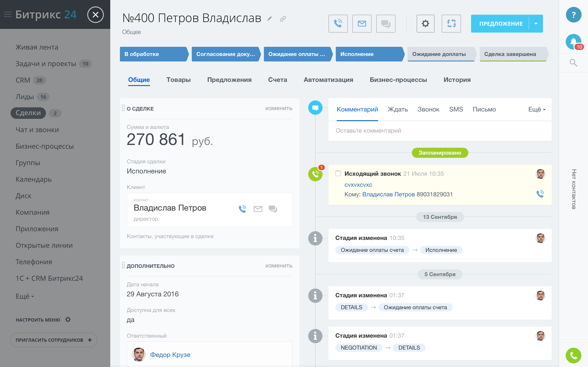Click the email envelope icon in the header

click(362, 24)
